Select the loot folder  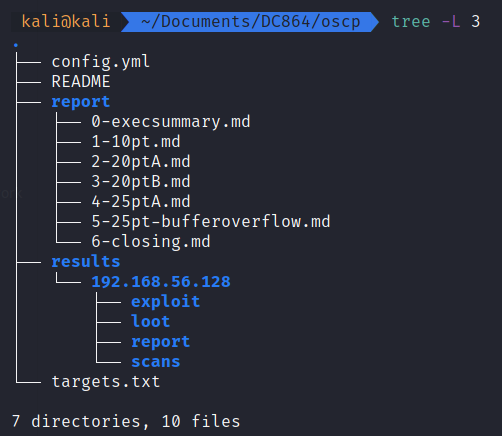tap(151, 322)
